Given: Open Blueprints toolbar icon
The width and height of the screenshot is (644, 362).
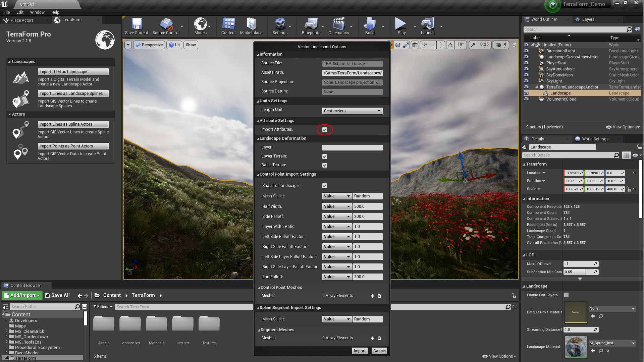Looking at the screenshot, I should coord(311,26).
